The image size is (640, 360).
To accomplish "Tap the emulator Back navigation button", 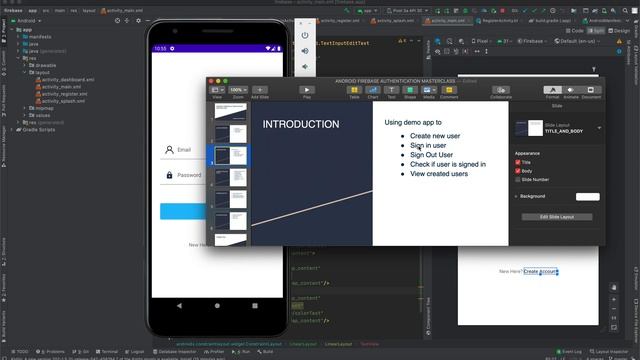I will tap(179, 306).
